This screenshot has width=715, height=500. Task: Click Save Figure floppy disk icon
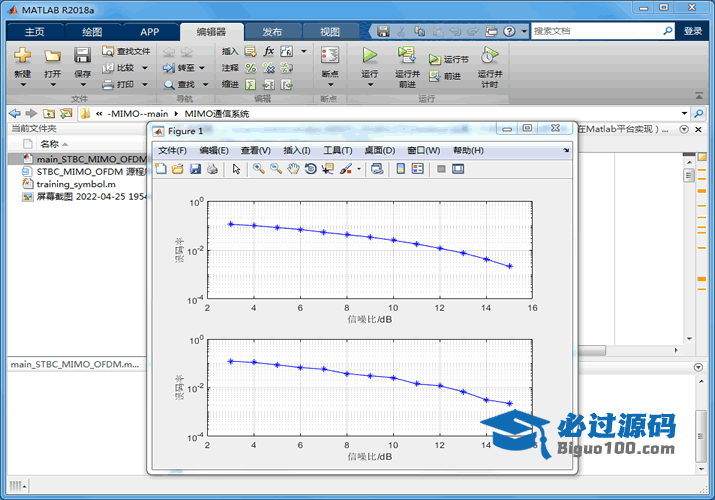point(195,169)
